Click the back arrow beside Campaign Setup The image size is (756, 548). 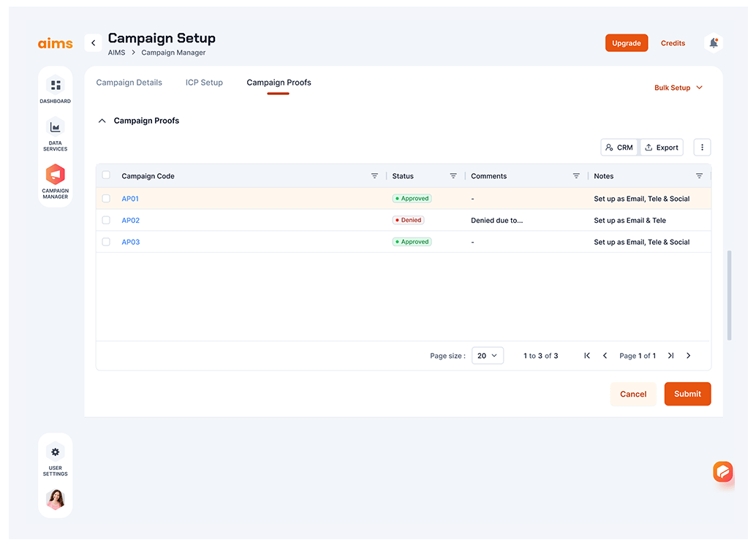93,43
